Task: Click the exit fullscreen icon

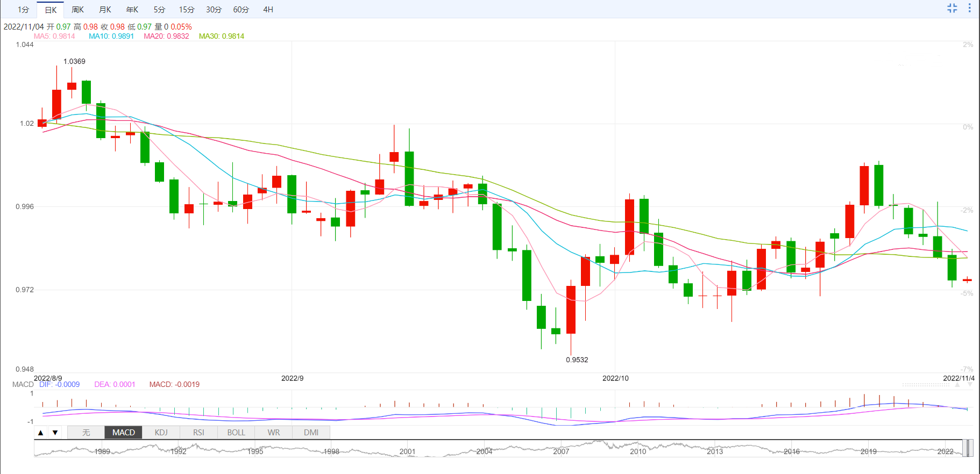Action: [952, 8]
